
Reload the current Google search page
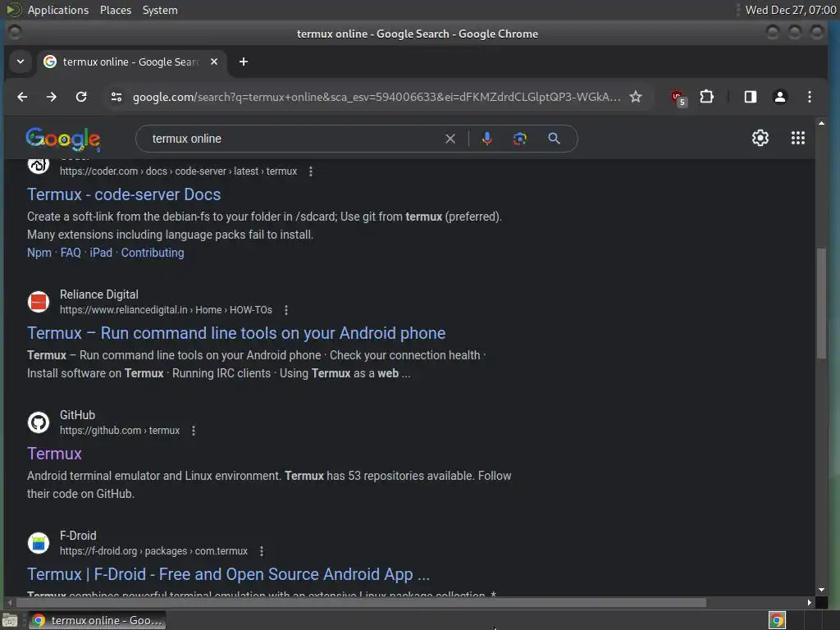(x=81, y=97)
